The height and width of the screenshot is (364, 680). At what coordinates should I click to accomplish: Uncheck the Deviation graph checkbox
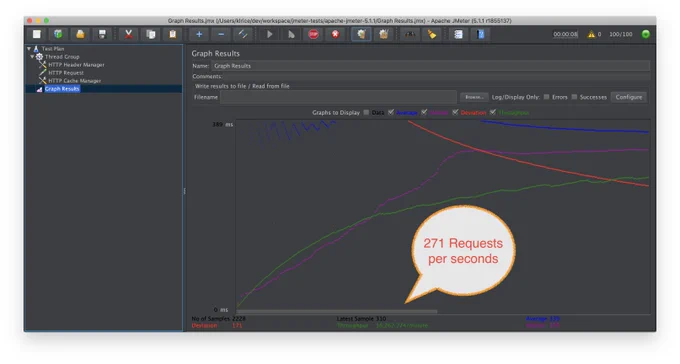(x=455, y=112)
